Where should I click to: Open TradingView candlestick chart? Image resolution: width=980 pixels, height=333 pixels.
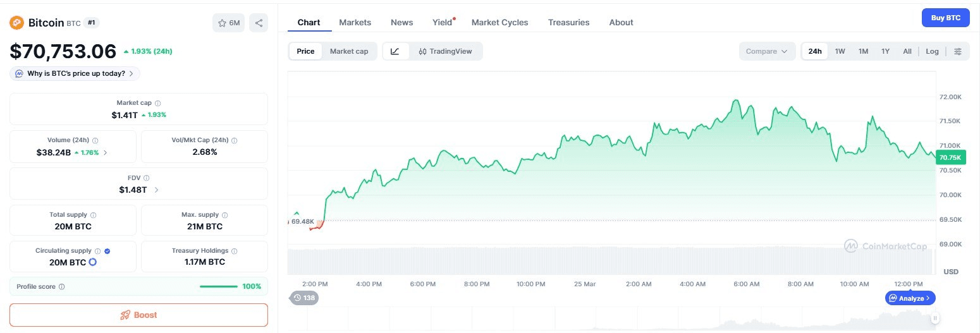(445, 51)
